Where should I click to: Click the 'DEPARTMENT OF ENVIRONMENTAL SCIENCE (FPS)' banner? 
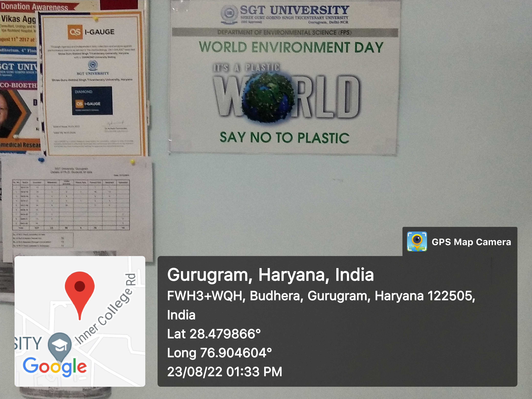[285, 32]
